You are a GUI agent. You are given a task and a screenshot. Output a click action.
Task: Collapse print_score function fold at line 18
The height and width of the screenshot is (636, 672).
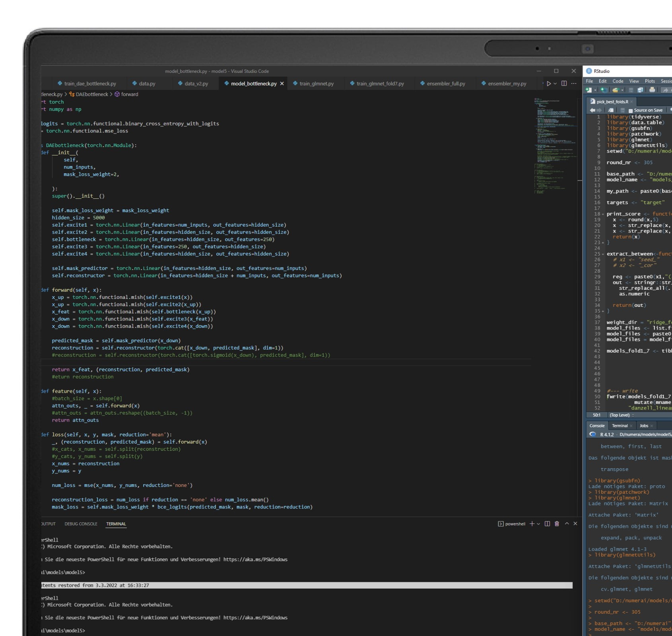point(603,214)
